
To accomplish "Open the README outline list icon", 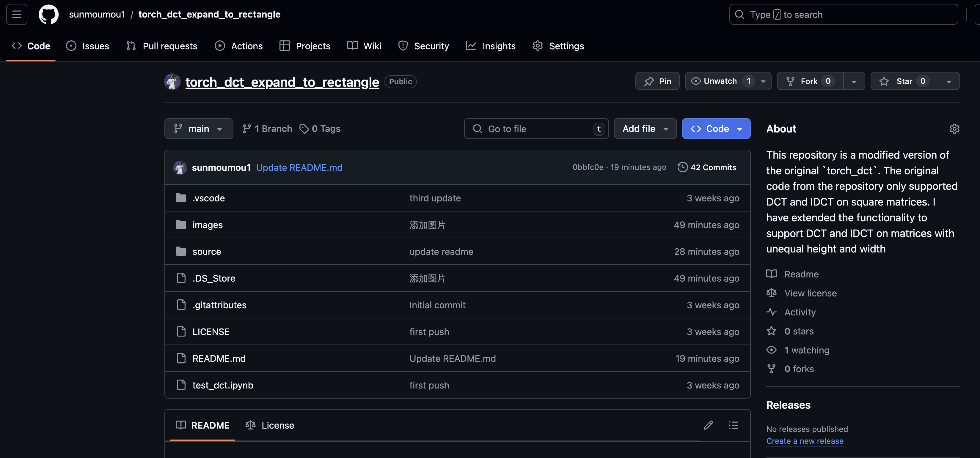I will (734, 425).
